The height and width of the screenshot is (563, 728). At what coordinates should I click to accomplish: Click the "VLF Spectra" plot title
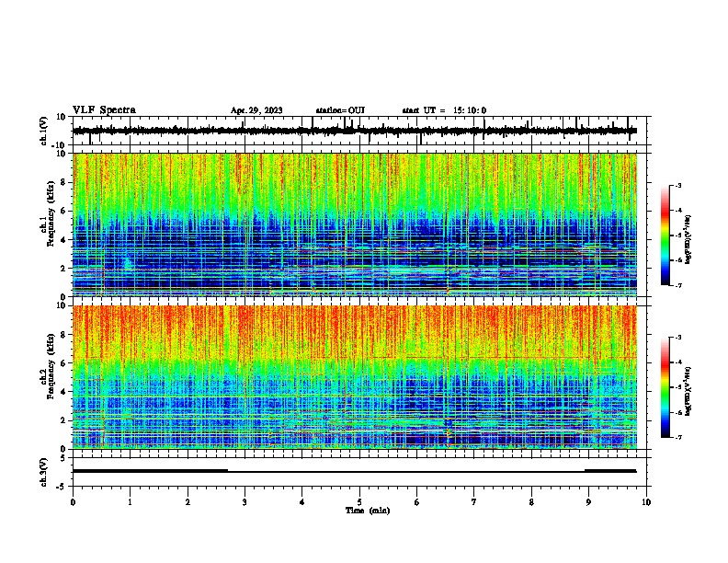tap(104, 110)
